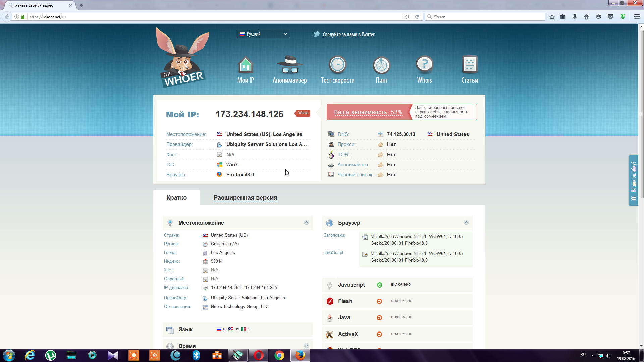Image resolution: width=644 pixels, height=362 pixels.
Task: Open a new browser tab
Action: click(x=82, y=5)
